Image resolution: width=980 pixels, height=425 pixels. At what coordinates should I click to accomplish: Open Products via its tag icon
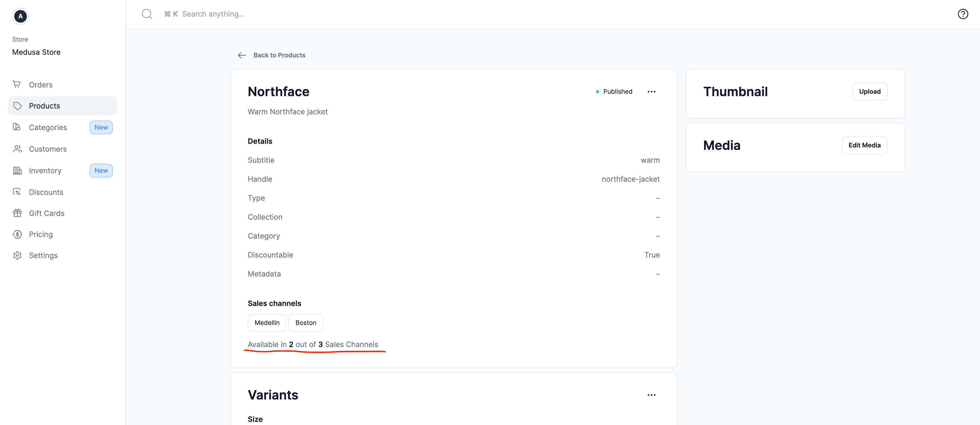click(x=17, y=106)
